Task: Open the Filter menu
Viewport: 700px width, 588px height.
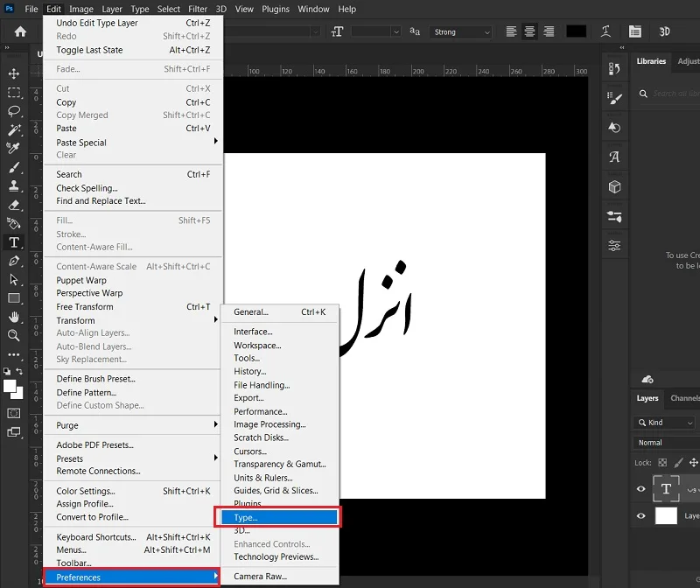Action: click(198, 9)
